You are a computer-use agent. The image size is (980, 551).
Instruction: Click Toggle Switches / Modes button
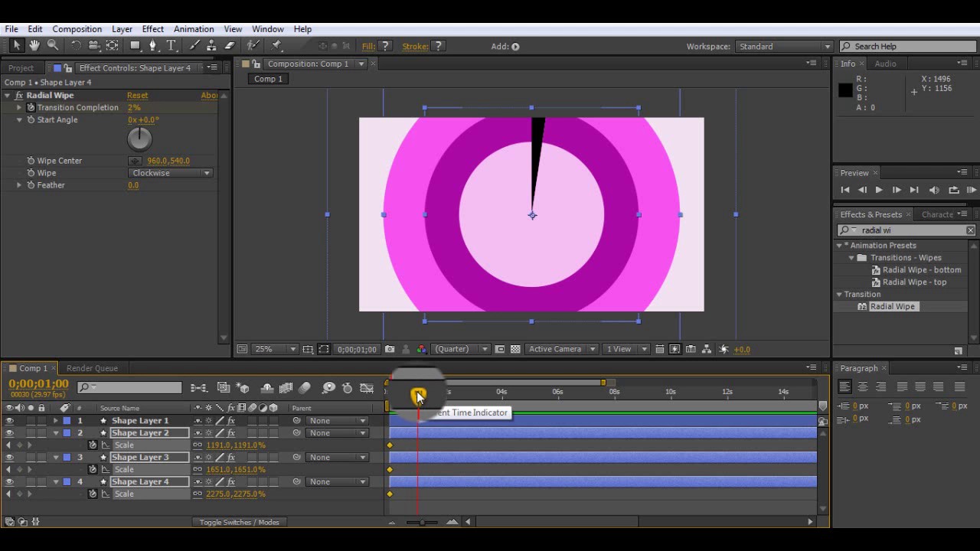point(239,523)
